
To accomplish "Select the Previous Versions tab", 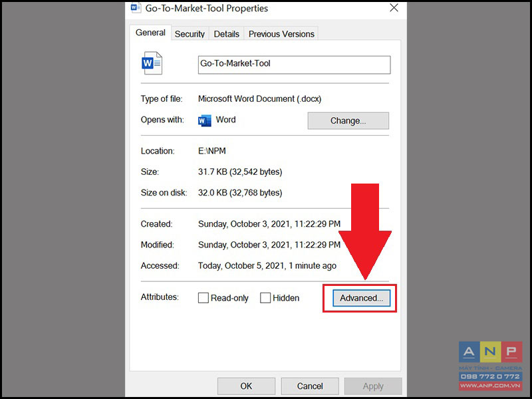I will click(x=281, y=34).
